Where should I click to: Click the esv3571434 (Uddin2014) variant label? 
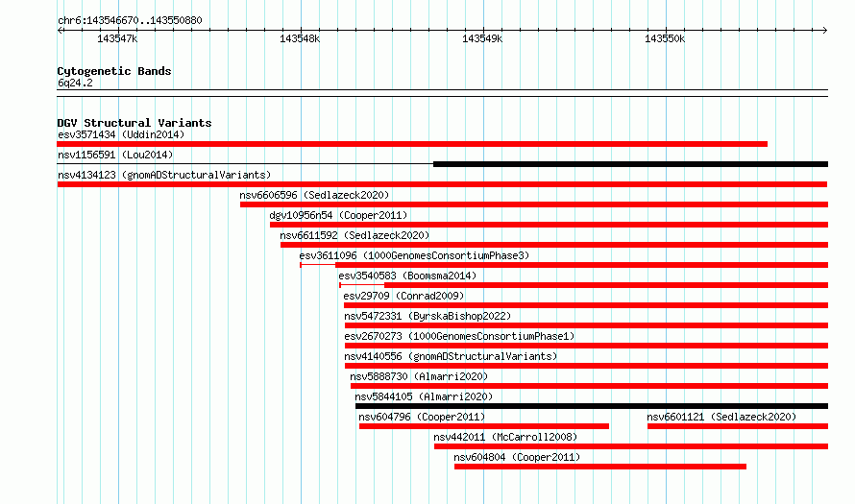pyautogui.click(x=121, y=134)
